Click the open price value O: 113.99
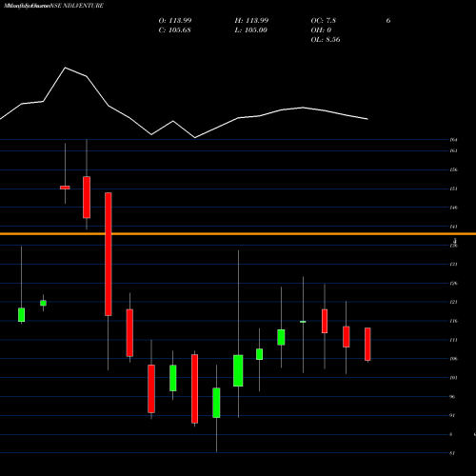The width and height of the screenshot is (476, 476). click(175, 21)
